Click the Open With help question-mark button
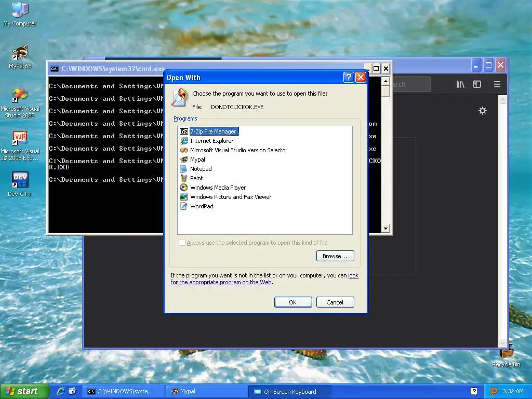The width and height of the screenshot is (532, 399). [x=349, y=77]
